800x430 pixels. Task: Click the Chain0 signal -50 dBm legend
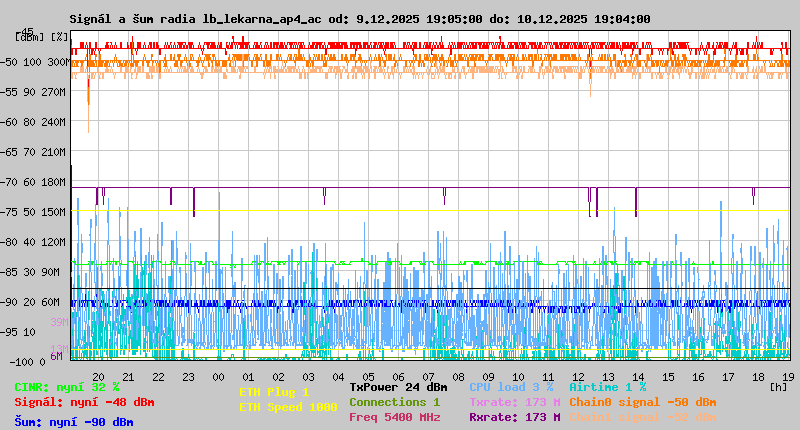[x=643, y=402]
